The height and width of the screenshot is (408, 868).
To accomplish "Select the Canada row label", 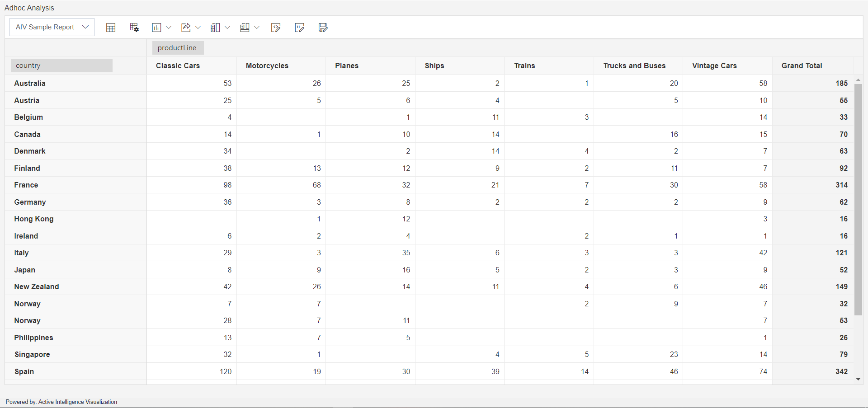I will [x=27, y=135].
